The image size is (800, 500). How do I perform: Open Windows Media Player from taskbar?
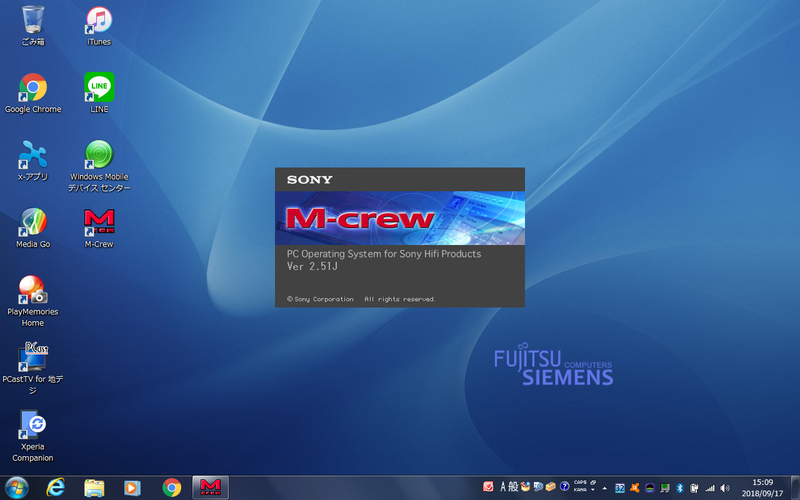133,488
